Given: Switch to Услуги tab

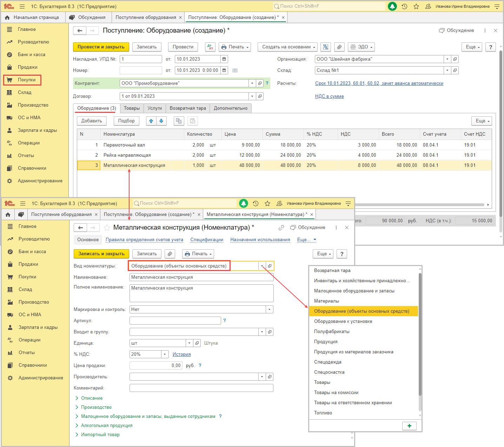Looking at the screenshot, I should coord(155,108).
